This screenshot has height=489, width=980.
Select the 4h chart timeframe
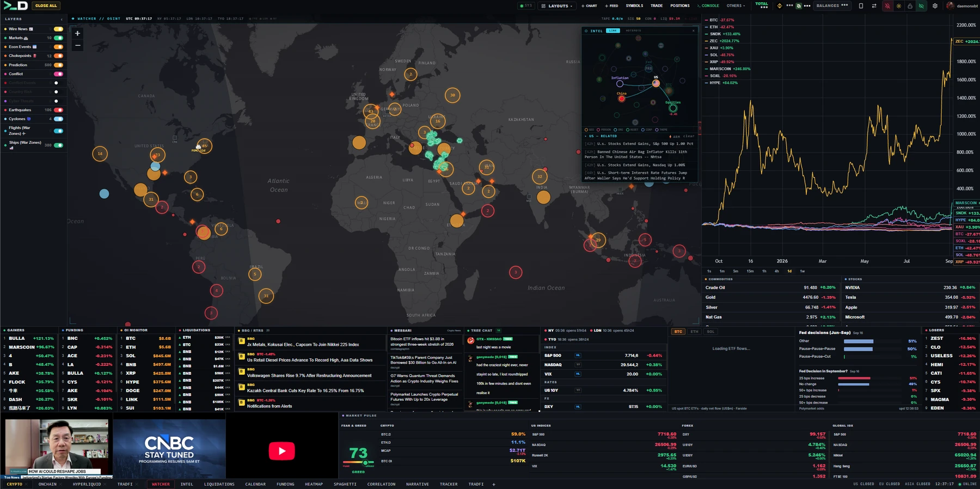point(776,271)
